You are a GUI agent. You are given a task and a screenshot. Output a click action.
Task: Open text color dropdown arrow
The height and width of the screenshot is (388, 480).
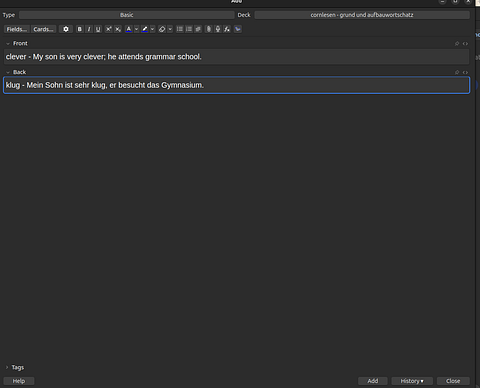coord(137,29)
